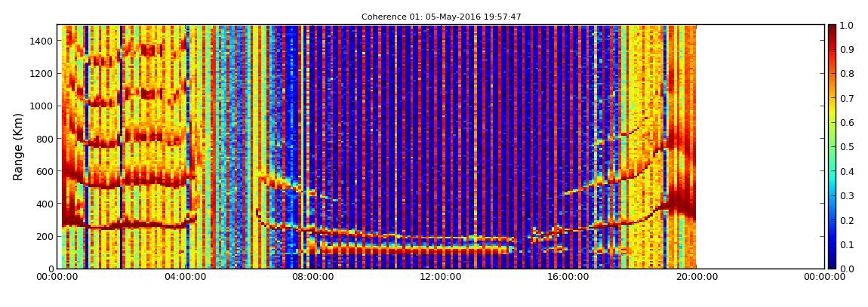Click the 20:00:00 time axis label
The width and height of the screenshot is (868, 307).
tap(697, 277)
